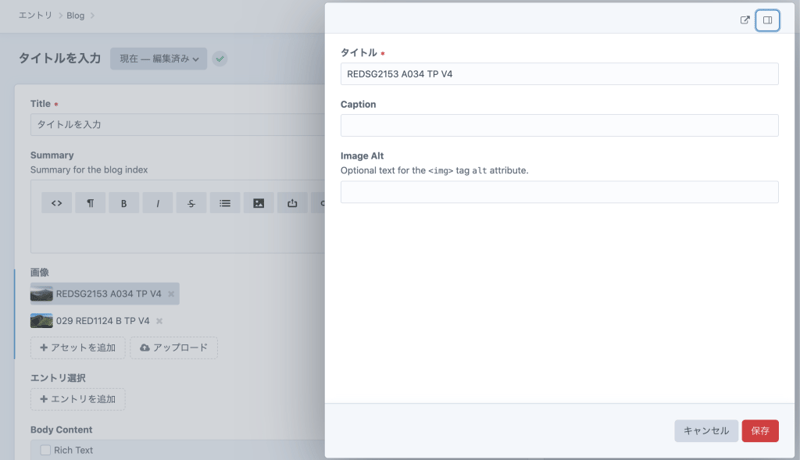800x460 pixels.
Task: Open asset in new window icon
Action: [745, 20]
